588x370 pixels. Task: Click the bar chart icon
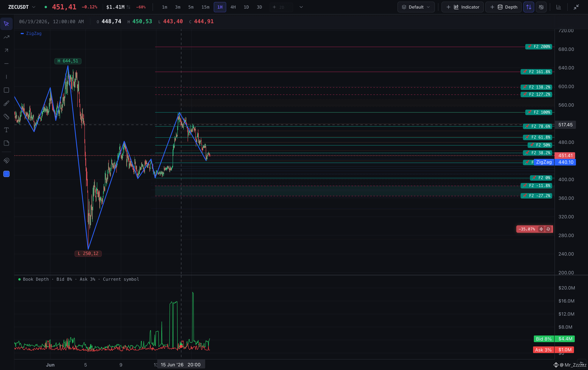coord(559,7)
